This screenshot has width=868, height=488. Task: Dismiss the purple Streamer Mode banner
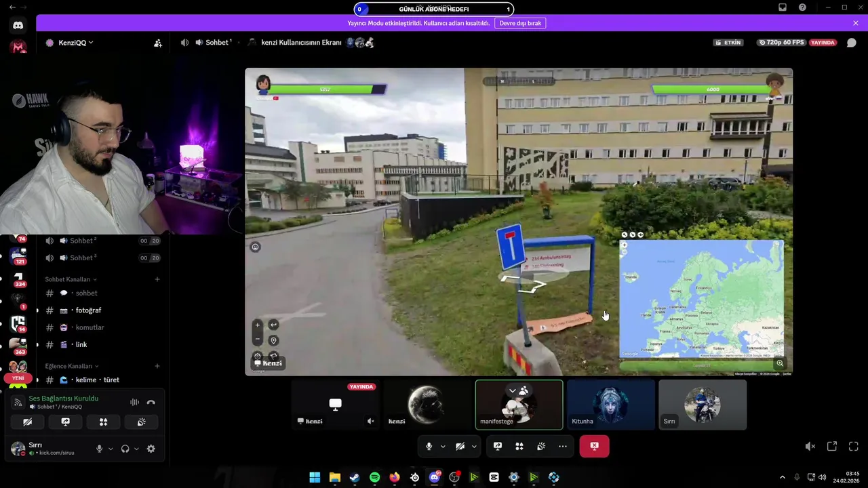(x=856, y=23)
